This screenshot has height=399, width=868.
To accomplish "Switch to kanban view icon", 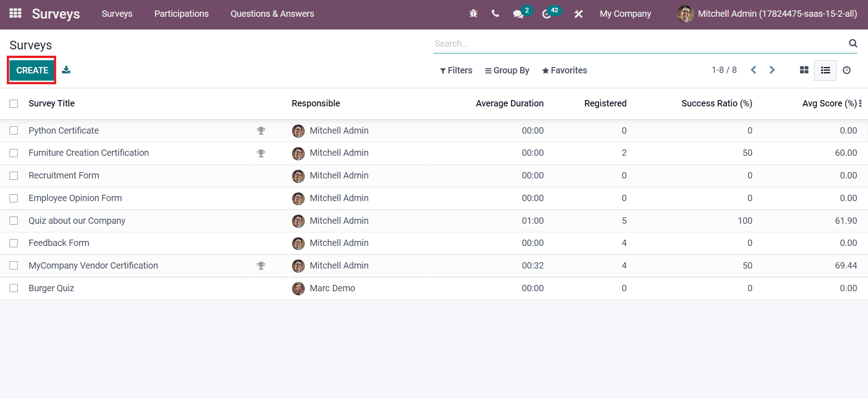I will (x=804, y=70).
